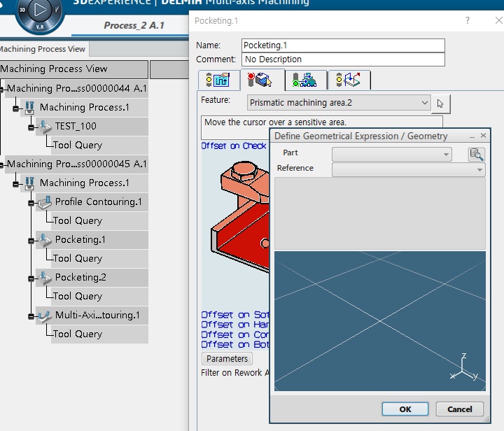This screenshot has height=431, width=504.
Task: Click the 3D compass play button
Action: [40, 10]
